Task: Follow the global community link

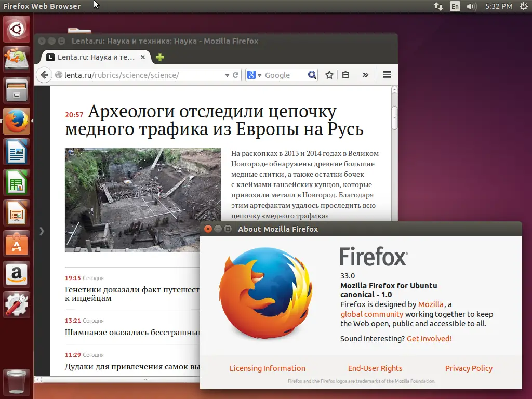Action: pyautogui.click(x=372, y=314)
